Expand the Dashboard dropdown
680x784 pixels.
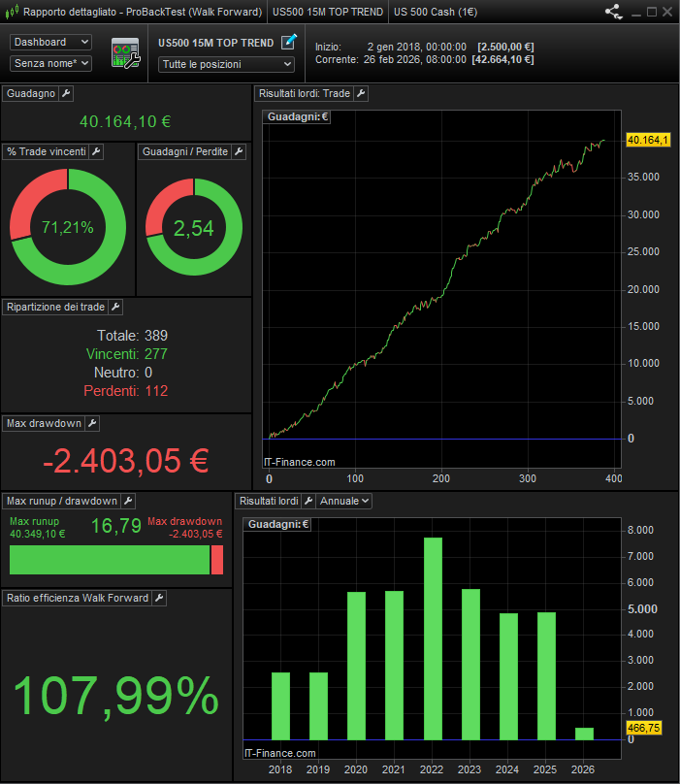(x=51, y=43)
